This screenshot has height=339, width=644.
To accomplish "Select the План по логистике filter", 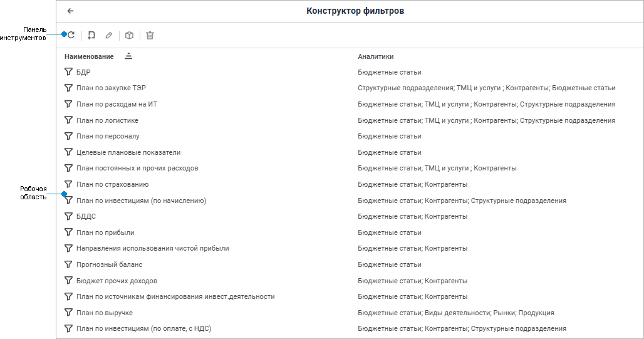I will click(x=107, y=120).
